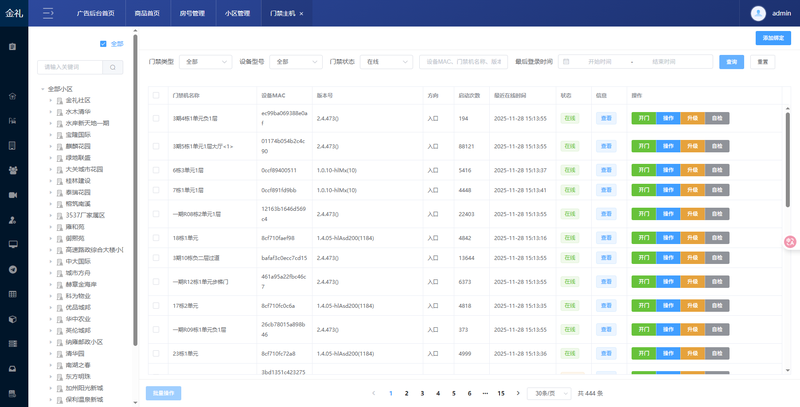Select the checkbox for row 6栋3单元1层
The height and width of the screenshot is (407, 800).
[x=156, y=170]
